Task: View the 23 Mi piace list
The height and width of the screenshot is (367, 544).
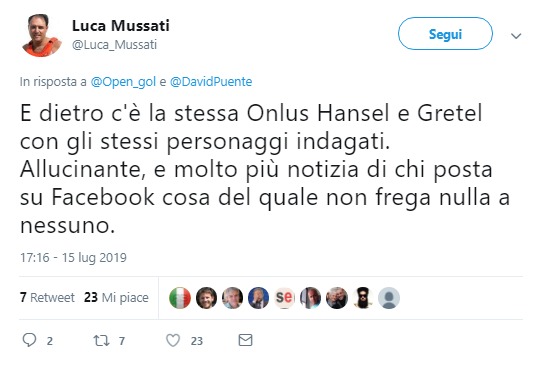Action: [116, 298]
